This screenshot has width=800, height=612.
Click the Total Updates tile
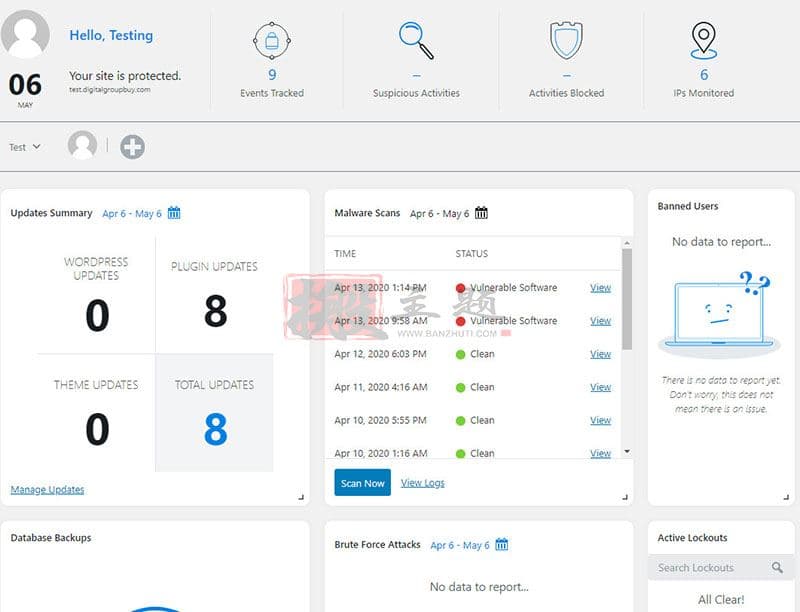(x=214, y=413)
